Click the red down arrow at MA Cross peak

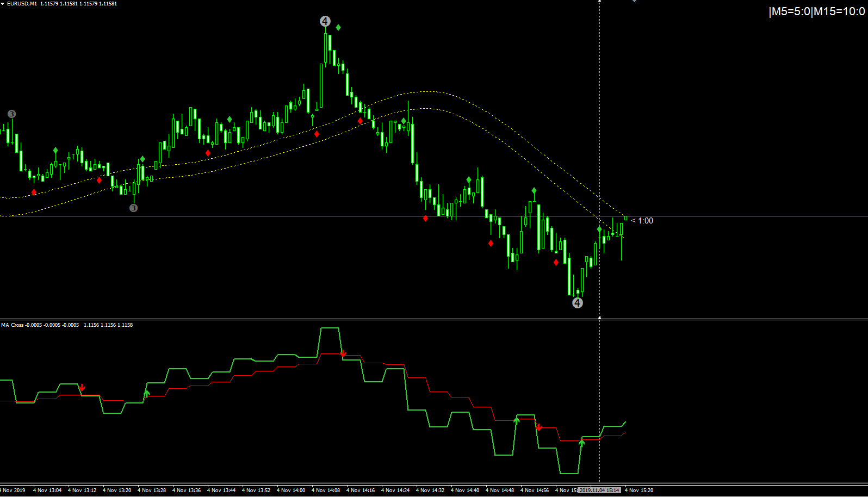coord(343,353)
